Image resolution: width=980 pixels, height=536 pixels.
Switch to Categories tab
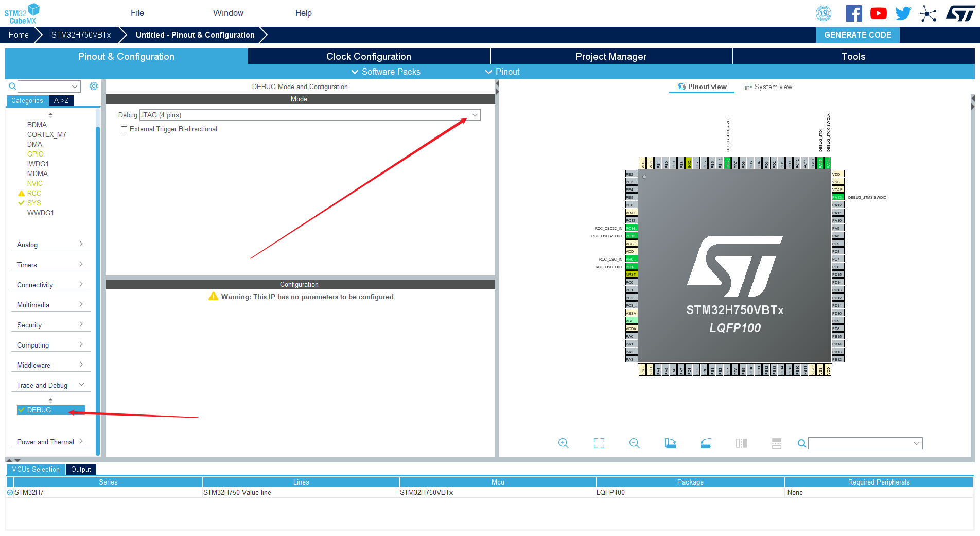(x=27, y=101)
